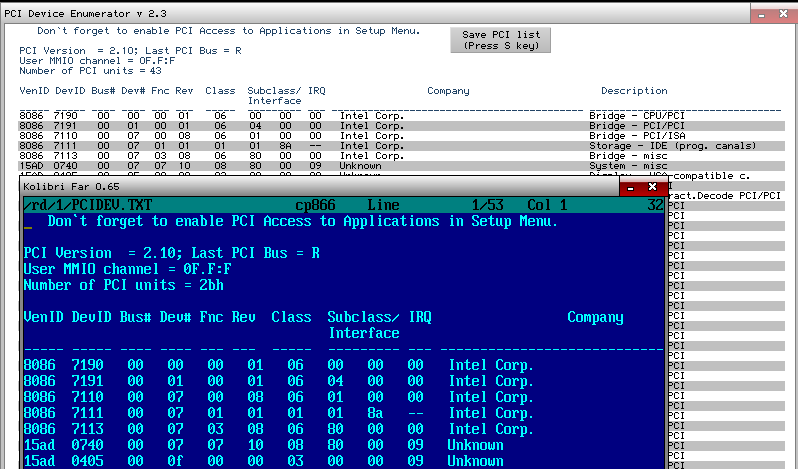Place cursor on 'Number of PCI units = 2bh' line
Viewport: 798px width, 469px height.
point(123,285)
